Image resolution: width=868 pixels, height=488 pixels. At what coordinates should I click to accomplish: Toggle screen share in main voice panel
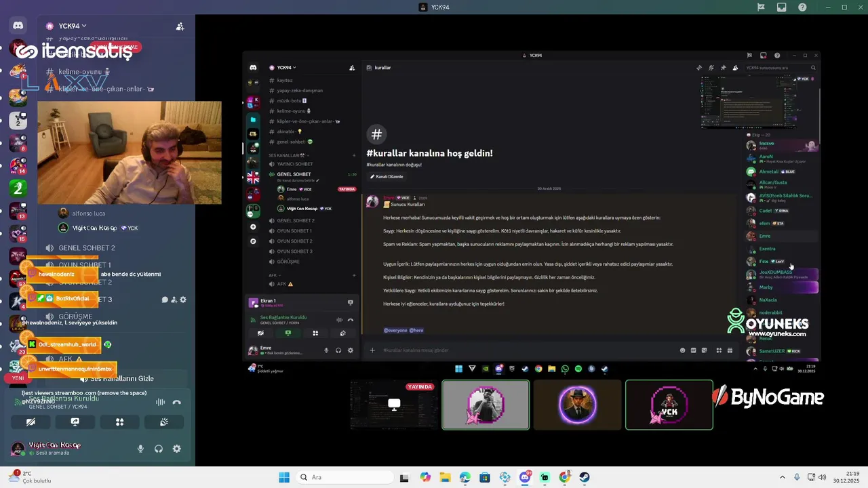coord(75,422)
